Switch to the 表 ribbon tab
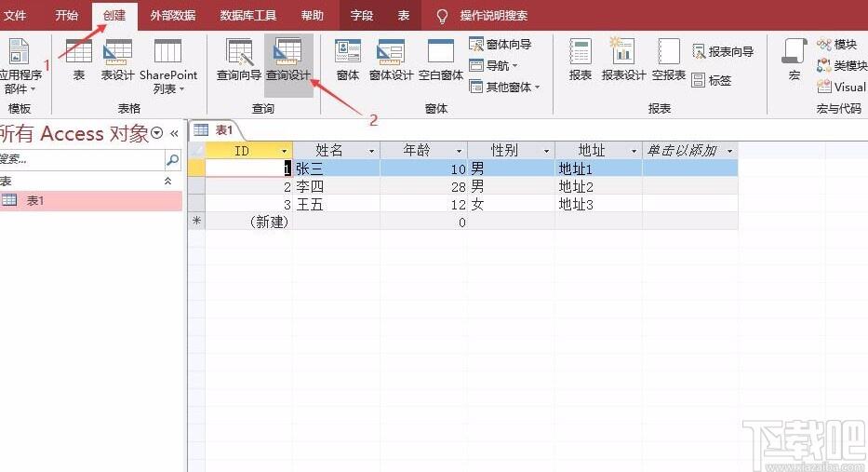Viewport: 868px width, 472px height. pyautogui.click(x=404, y=16)
